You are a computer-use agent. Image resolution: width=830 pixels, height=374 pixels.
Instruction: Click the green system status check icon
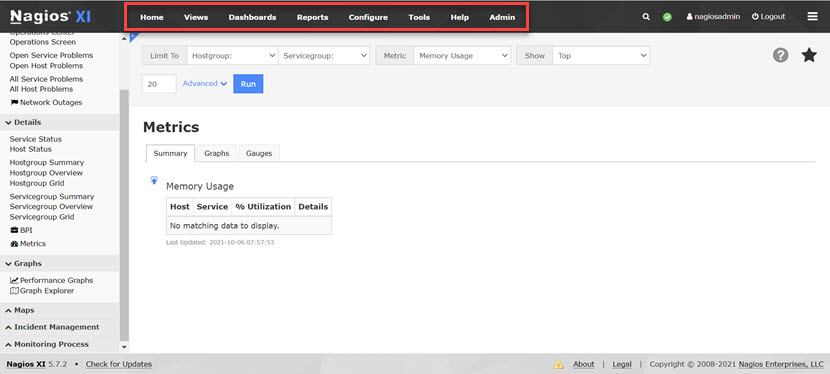point(667,17)
